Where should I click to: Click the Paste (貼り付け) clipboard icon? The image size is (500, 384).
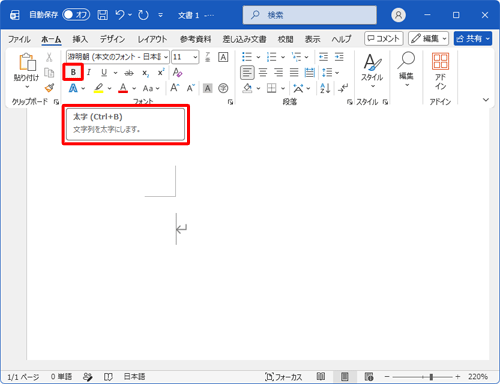(27, 62)
